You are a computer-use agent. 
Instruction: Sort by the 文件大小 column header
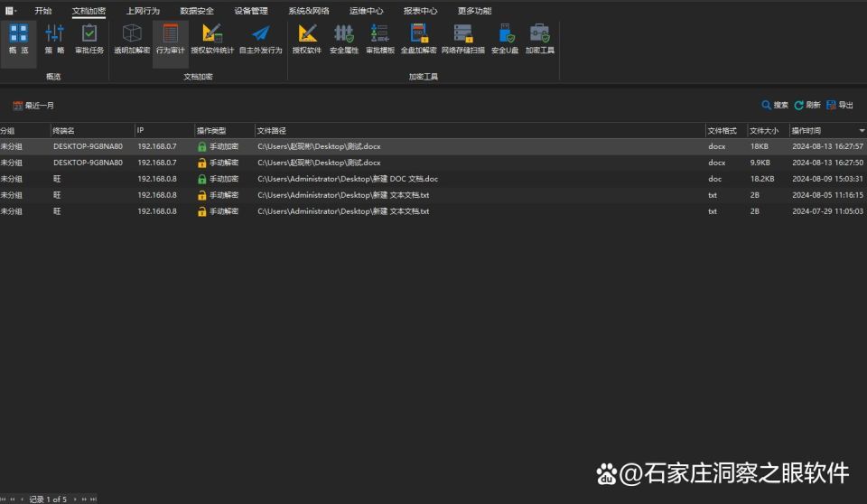pyautogui.click(x=768, y=131)
